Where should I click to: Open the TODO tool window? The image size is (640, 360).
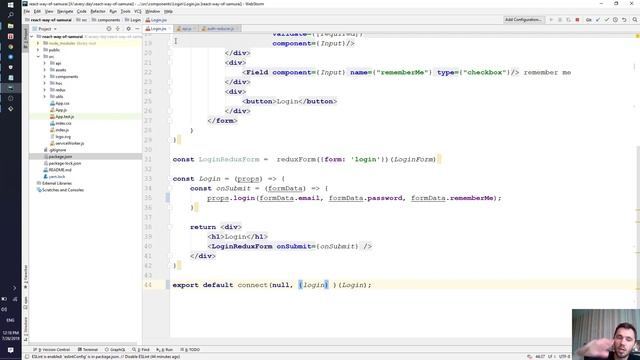point(190,350)
